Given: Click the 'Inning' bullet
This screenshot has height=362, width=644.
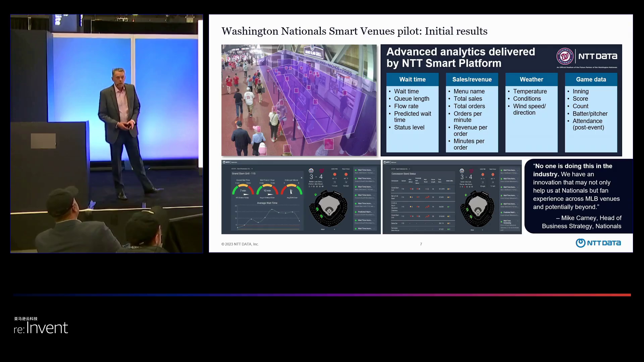Looking at the screenshot, I should coord(580,91).
